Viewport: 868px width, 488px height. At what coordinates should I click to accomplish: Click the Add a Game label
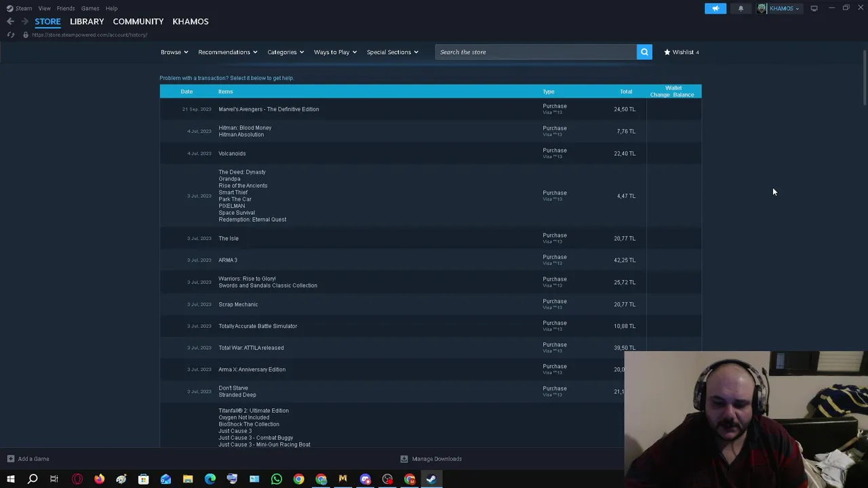[x=33, y=459]
